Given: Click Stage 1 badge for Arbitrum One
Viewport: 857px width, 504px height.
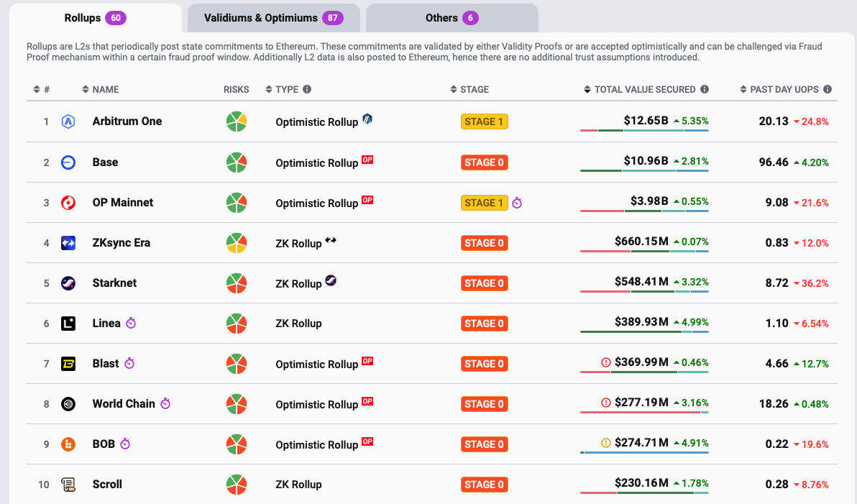Looking at the screenshot, I should pyautogui.click(x=485, y=122).
